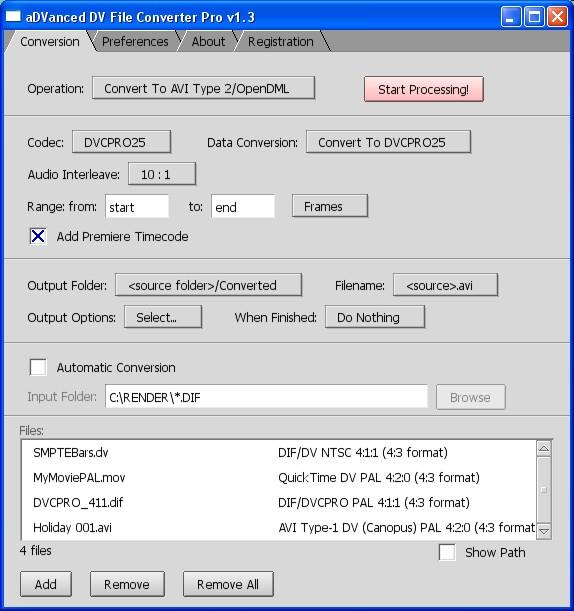Switch to the Conversion tab
574x611 pixels.
tap(49, 41)
